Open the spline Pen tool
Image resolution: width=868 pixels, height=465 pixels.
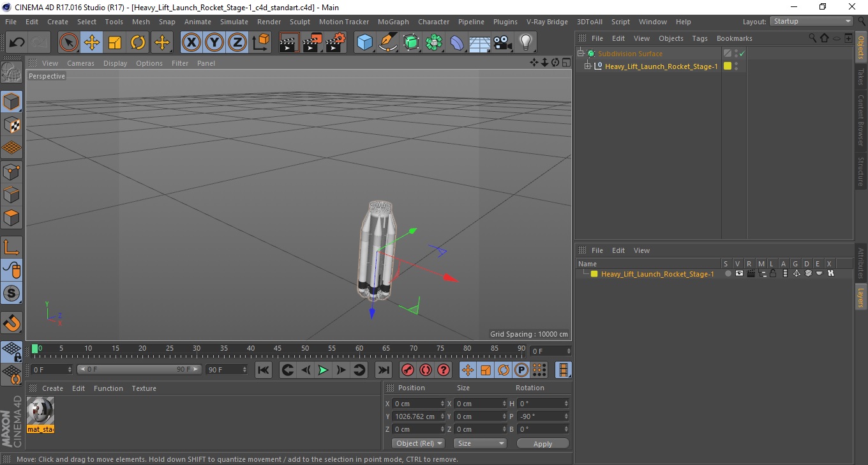pos(388,43)
